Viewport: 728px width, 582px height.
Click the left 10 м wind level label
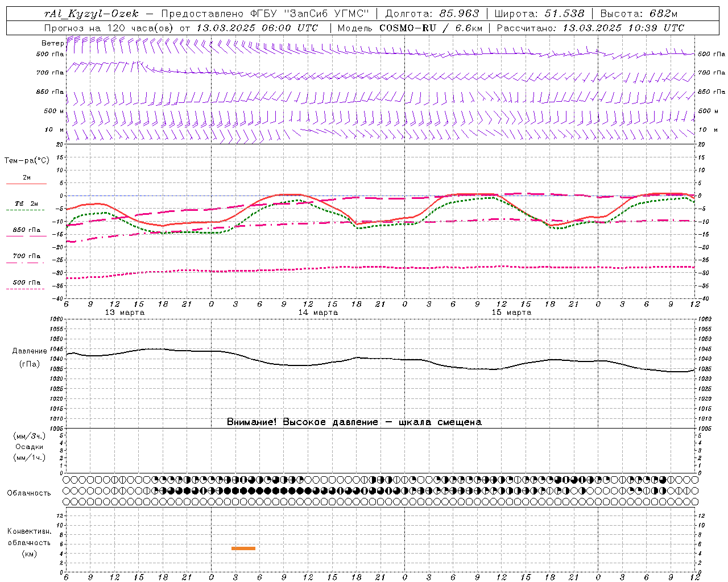(x=54, y=130)
